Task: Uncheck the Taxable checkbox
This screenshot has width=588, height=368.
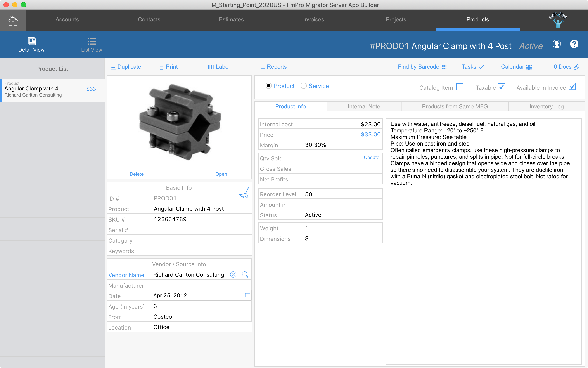Action: pos(501,87)
